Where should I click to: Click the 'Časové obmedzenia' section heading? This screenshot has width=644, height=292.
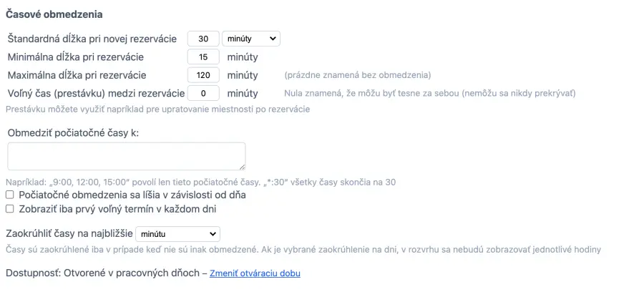(x=54, y=14)
